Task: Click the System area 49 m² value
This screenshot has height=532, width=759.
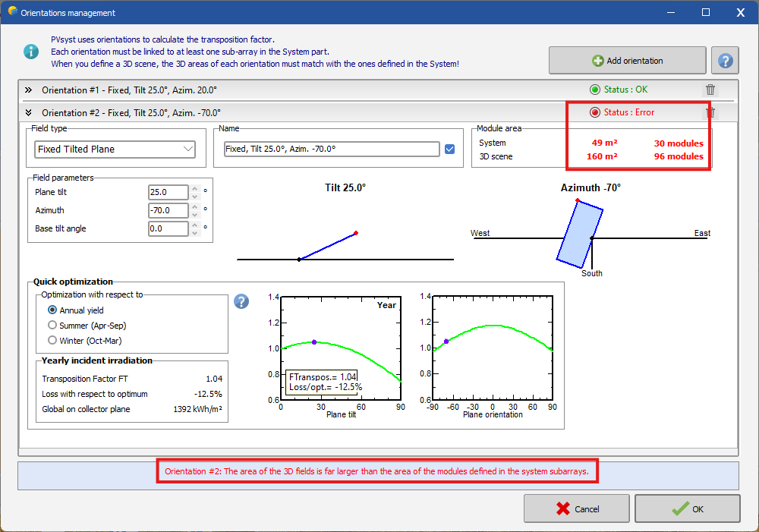Action: (x=605, y=143)
